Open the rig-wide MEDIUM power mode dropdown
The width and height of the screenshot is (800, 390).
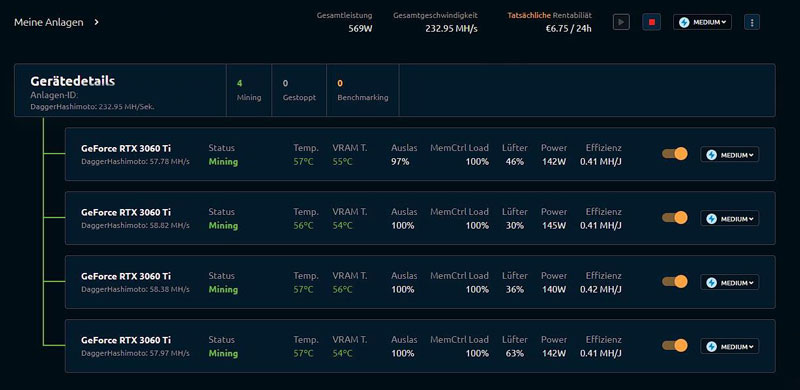[x=702, y=22]
